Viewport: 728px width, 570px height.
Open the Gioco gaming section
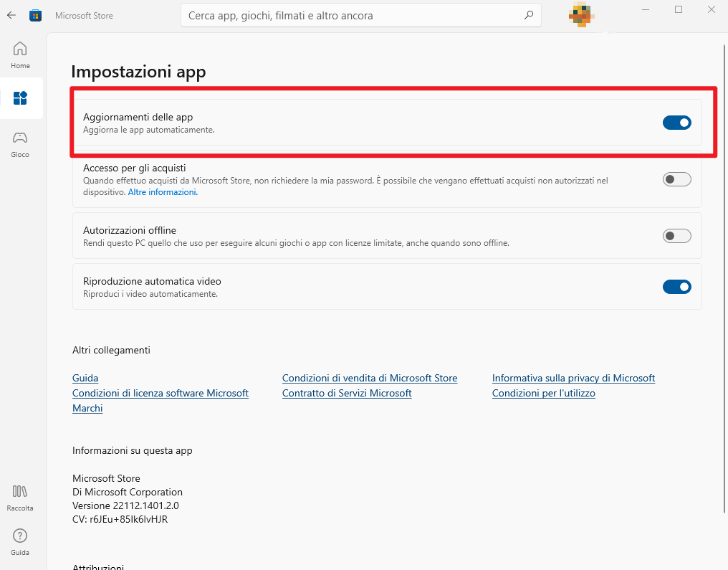pos(21,145)
